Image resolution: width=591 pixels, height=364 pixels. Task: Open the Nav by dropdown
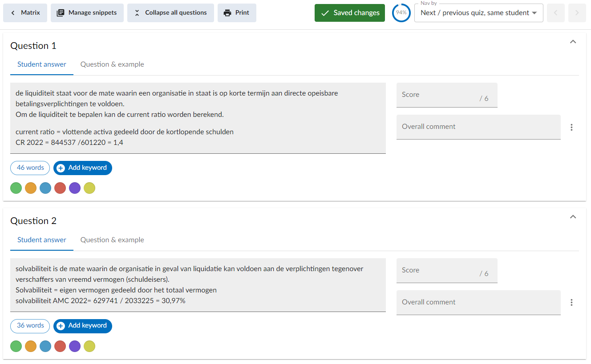coord(478,13)
